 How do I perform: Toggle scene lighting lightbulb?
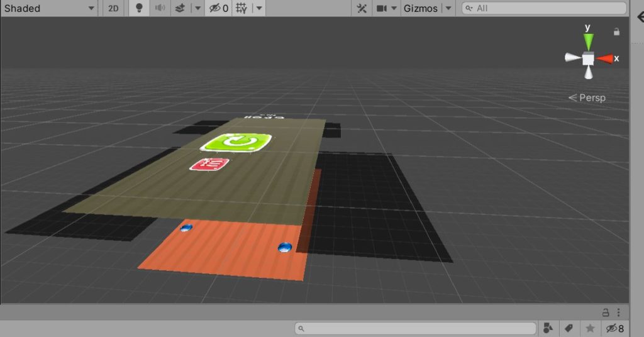click(139, 8)
